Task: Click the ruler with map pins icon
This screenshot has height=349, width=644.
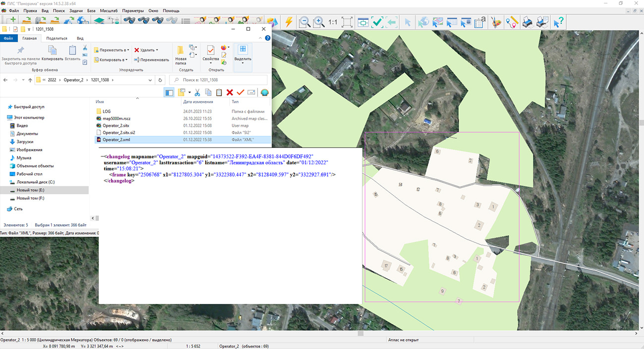Action: [x=511, y=22]
